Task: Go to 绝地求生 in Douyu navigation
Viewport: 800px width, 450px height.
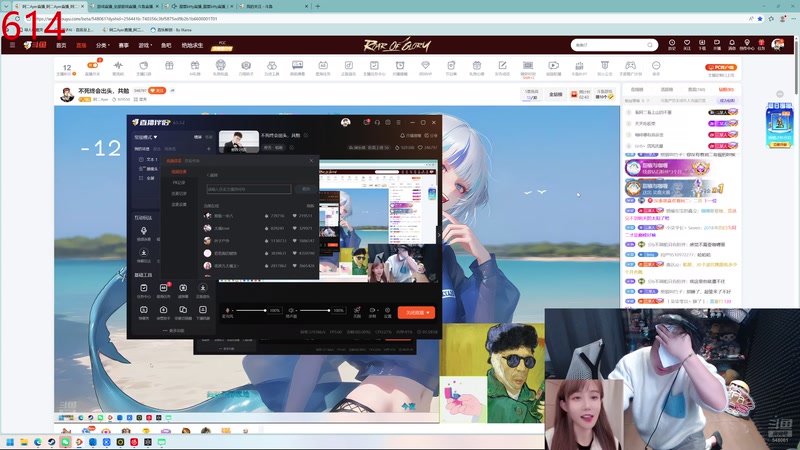Action: pos(192,45)
